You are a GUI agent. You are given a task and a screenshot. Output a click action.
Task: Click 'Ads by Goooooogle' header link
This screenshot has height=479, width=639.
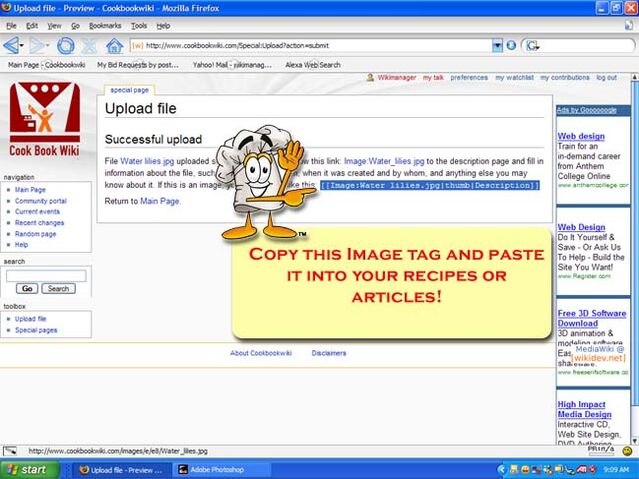point(586,110)
